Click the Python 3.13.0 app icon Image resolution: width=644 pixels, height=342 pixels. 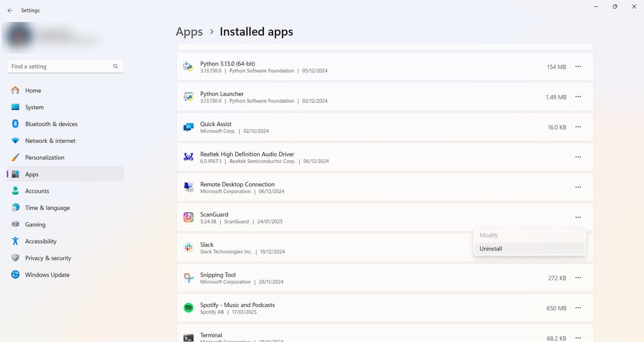pyautogui.click(x=188, y=67)
